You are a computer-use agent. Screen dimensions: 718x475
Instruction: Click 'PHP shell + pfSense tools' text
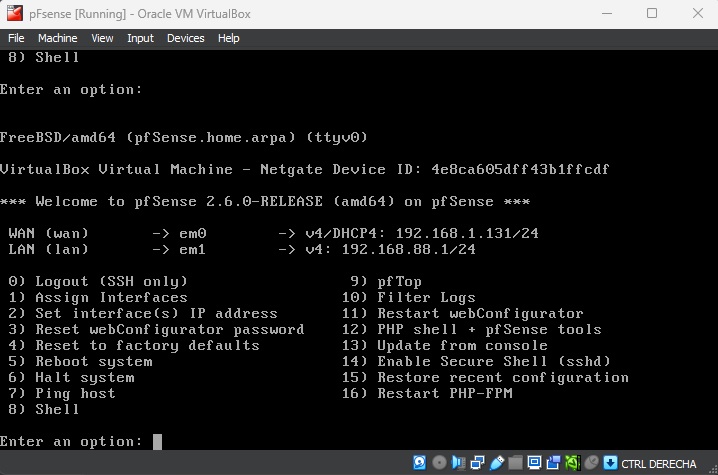(x=490, y=330)
